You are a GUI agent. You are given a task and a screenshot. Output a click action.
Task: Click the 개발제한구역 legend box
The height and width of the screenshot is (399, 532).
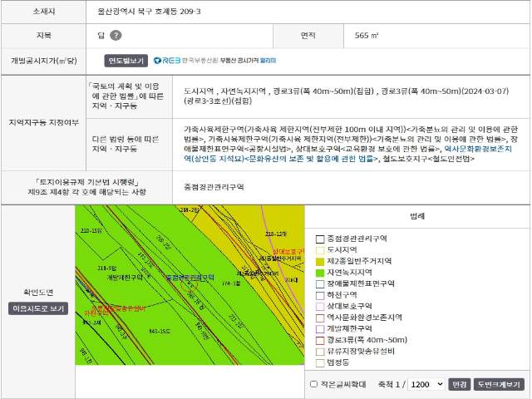coord(320,328)
